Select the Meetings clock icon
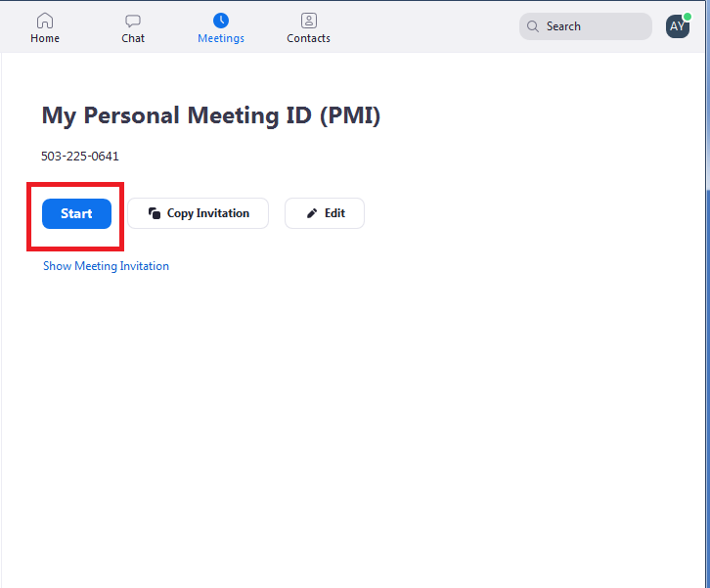The height and width of the screenshot is (588, 710). tap(221, 21)
